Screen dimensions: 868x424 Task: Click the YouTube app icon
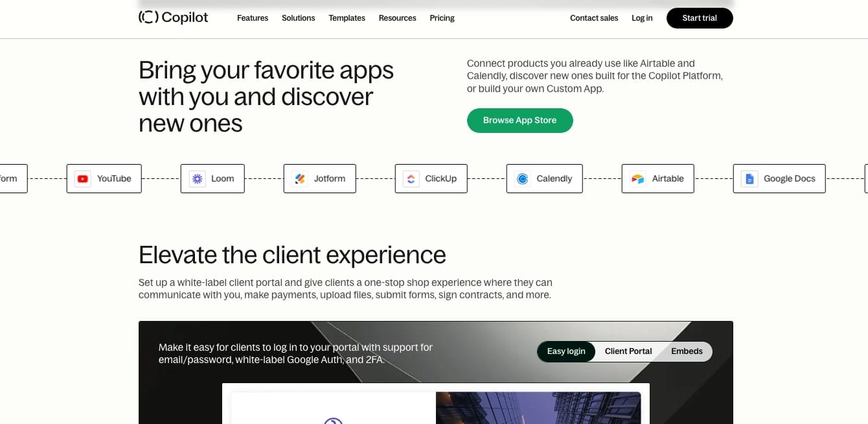(x=83, y=179)
